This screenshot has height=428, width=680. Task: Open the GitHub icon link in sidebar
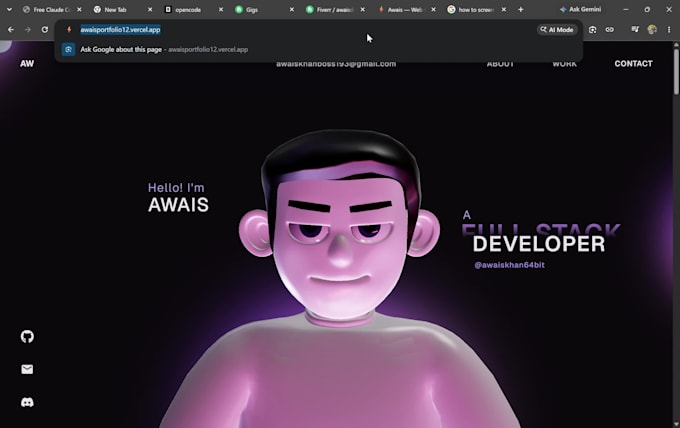[27, 337]
